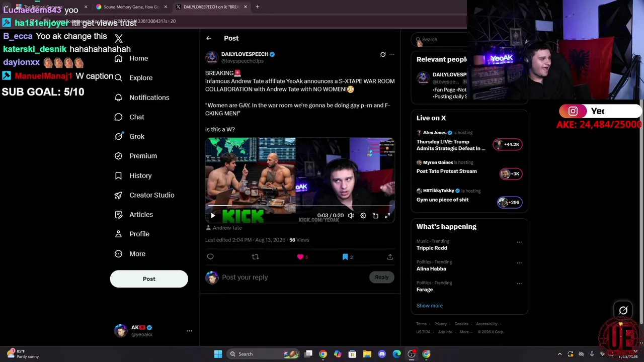Click the reply comment icon under the post
Image resolution: width=644 pixels, height=362 pixels.
point(210,257)
